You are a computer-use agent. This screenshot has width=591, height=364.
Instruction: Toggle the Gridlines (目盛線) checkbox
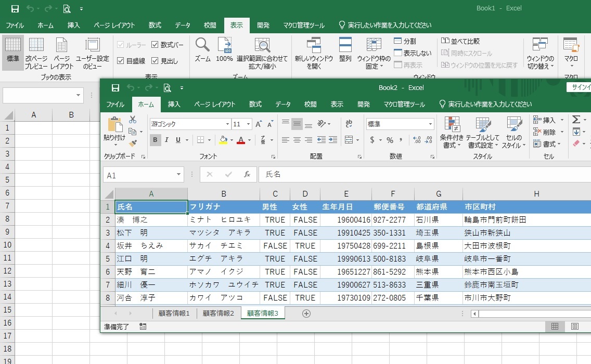pyautogui.click(x=121, y=61)
